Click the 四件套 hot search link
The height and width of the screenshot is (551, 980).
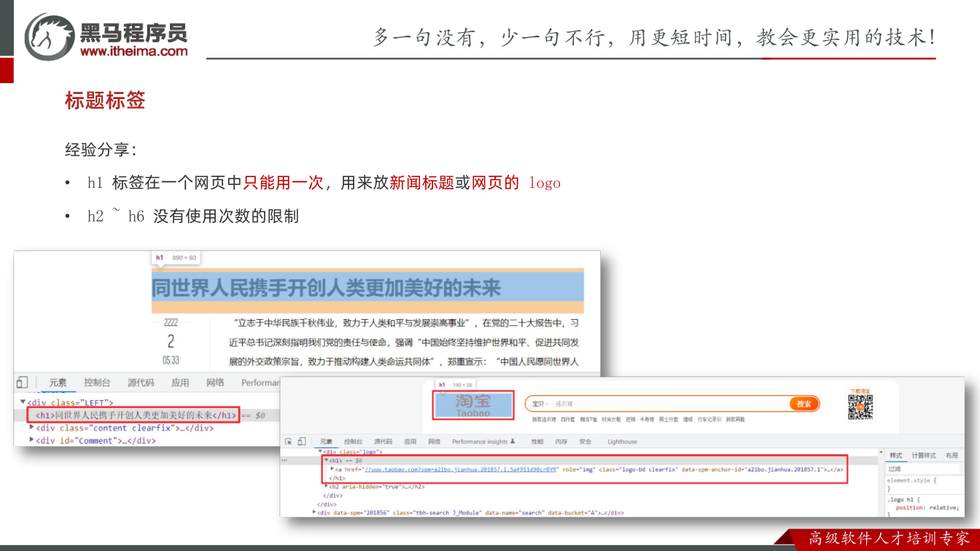click(x=567, y=420)
